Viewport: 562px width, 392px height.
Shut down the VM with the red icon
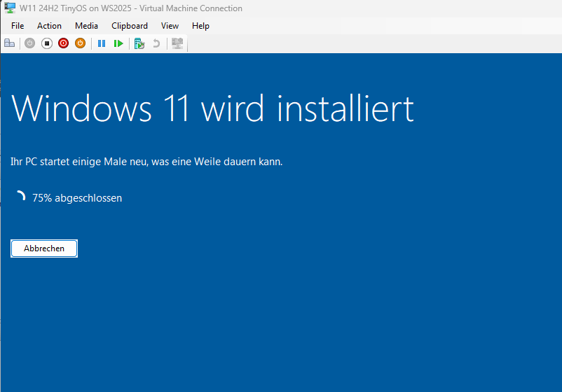(x=64, y=43)
